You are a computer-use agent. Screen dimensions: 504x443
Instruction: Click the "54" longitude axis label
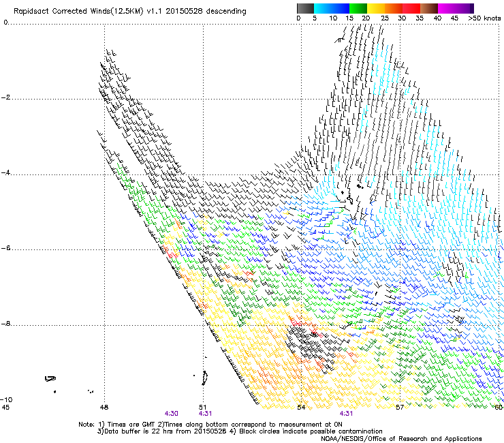pyautogui.click(x=301, y=408)
